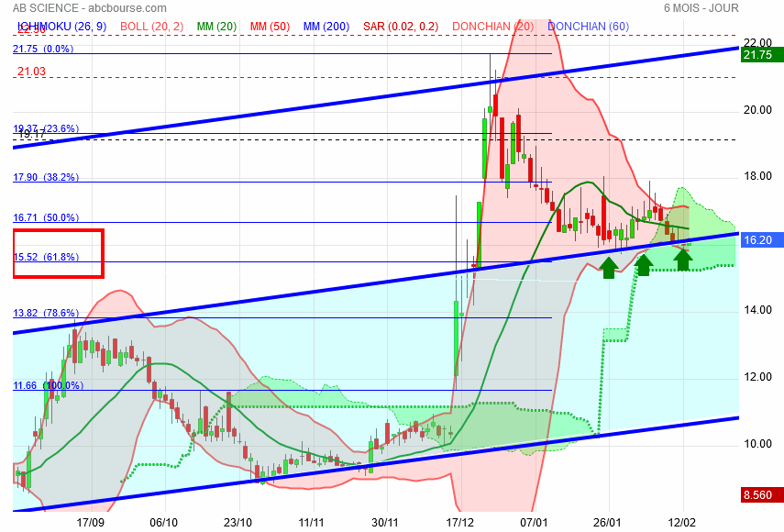Click the DONCHIAN (60) legend label
Image resolution: width=784 pixels, height=532 pixels.
(588, 27)
